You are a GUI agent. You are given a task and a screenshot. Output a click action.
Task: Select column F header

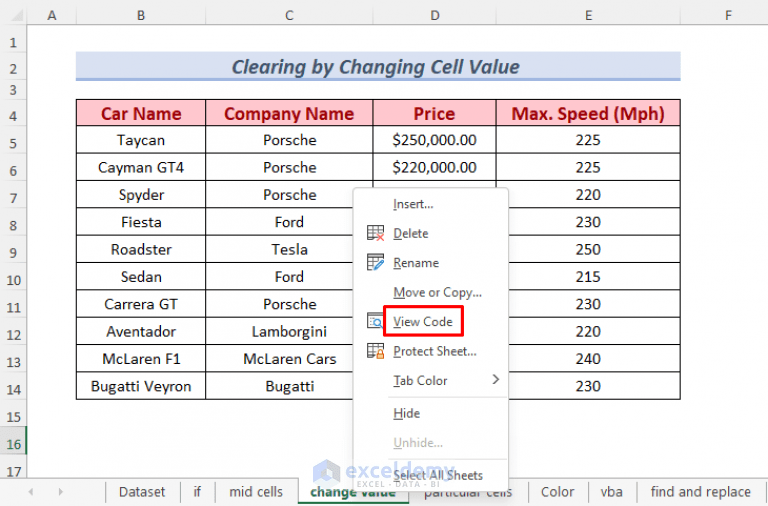point(728,16)
